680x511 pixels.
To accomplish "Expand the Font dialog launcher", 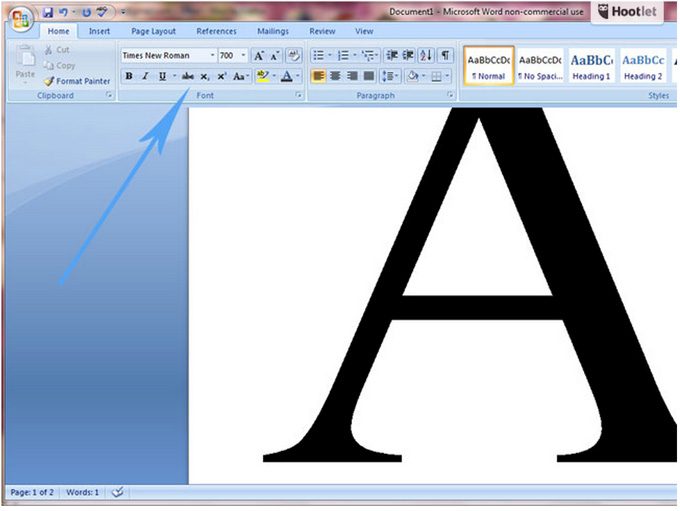I will point(299,95).
